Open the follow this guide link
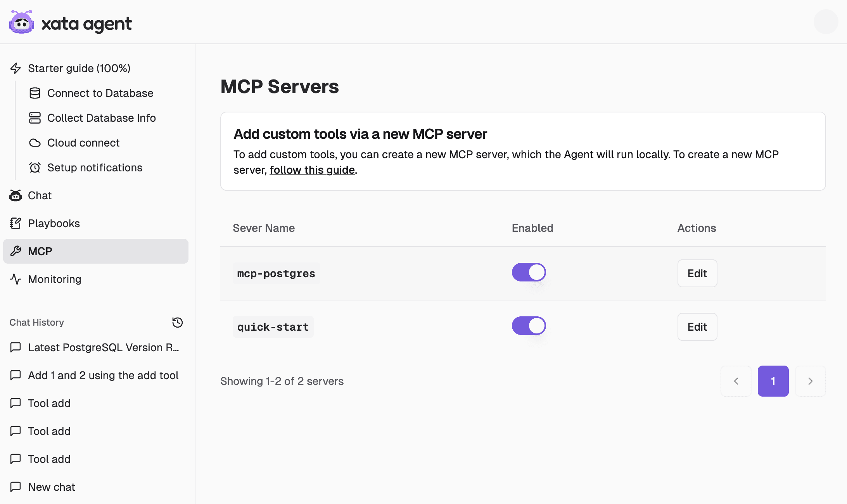Screen dimensions: 847x504 click(x=312, y=170)
